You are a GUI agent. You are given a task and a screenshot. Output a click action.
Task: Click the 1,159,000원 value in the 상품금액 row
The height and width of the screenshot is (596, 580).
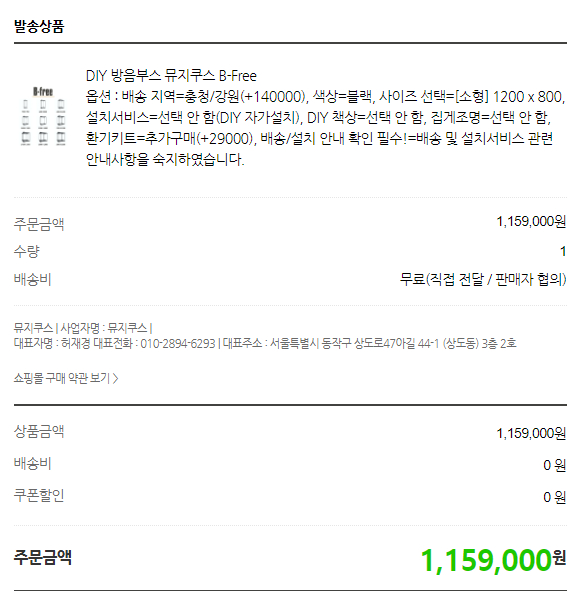click(x=531, y=433)
